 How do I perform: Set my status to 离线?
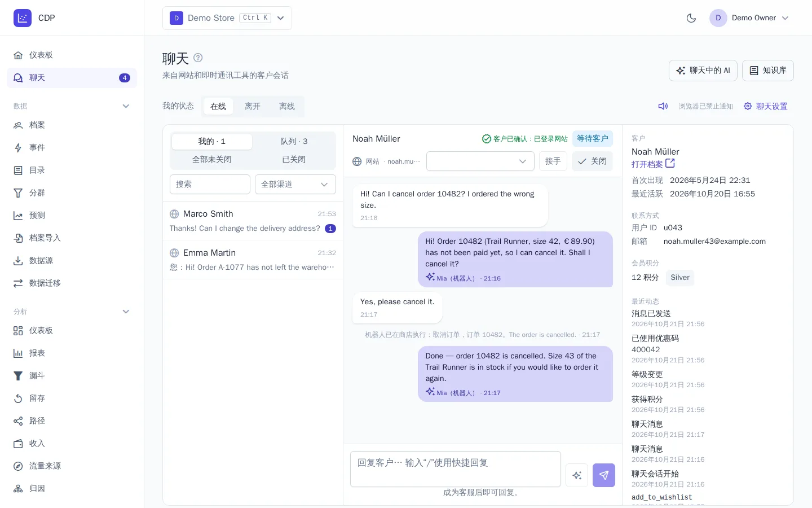click(287, 106)
